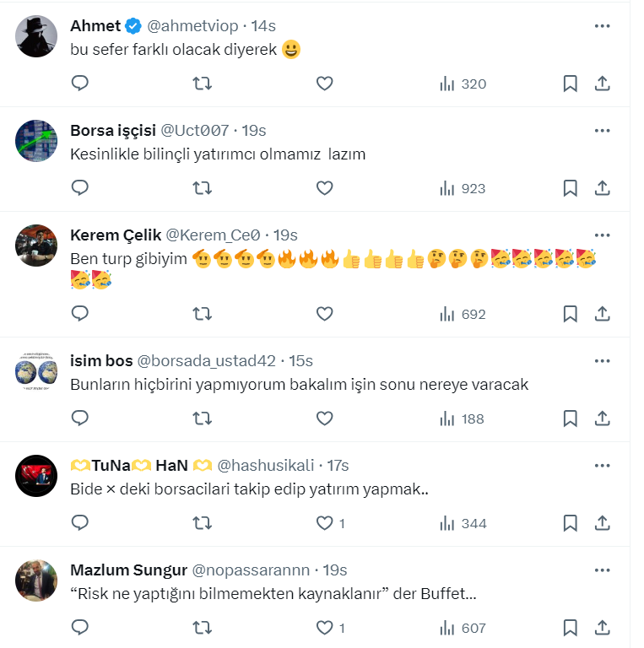Reply to TuNa HaN's tweet
Viewport: 644px width, 648px height.
click(80, 523)
